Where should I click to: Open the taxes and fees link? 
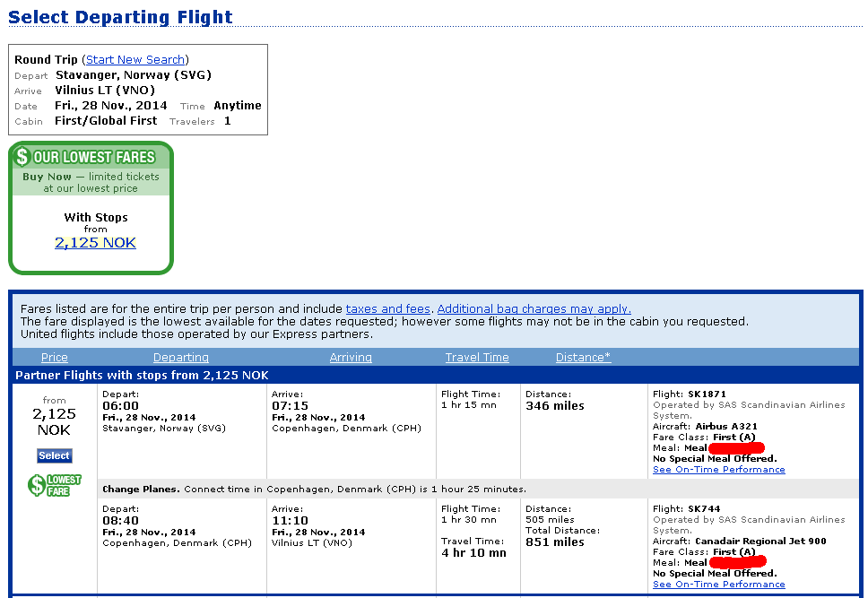(388, 308)
